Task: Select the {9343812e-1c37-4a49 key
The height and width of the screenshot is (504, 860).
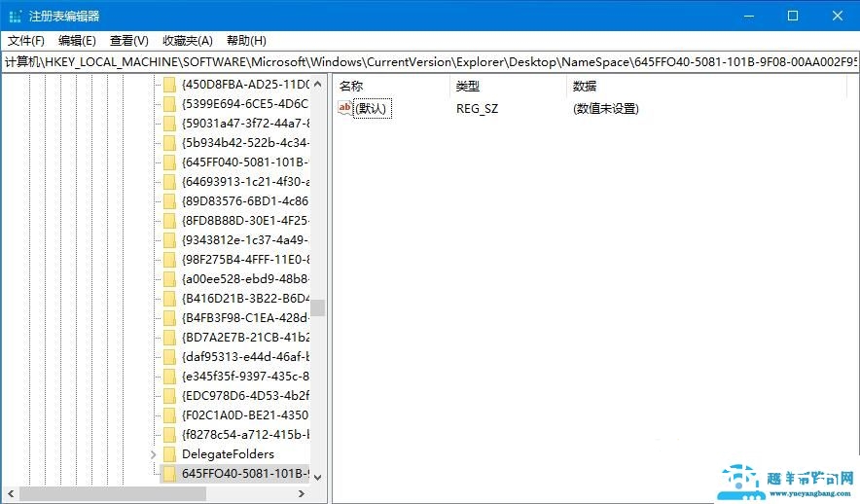Action: [245, 240]
